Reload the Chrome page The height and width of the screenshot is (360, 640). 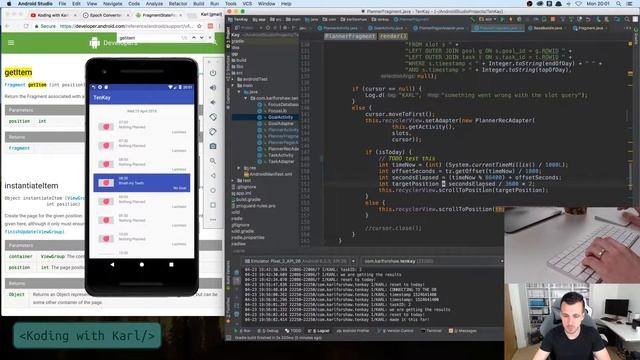[26, 26]
